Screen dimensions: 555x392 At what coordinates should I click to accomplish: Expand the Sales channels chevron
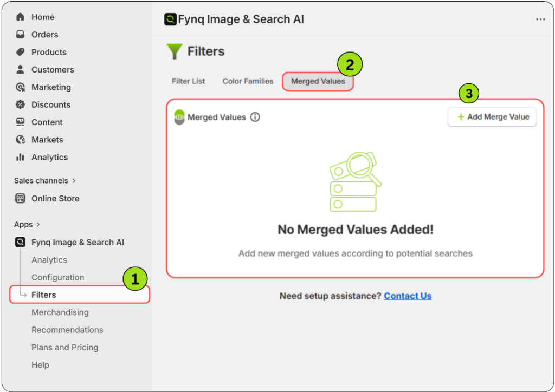click(x=74, y=181)
